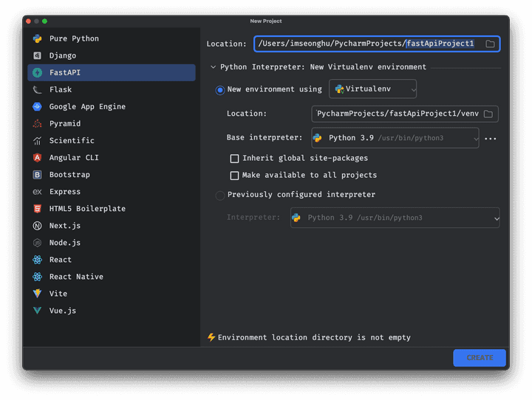Click the Pure Python project icon

38,38
